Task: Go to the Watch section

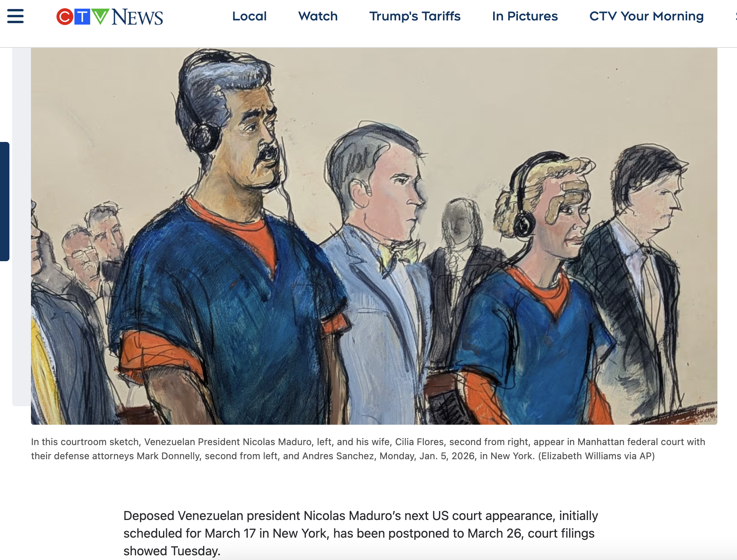Action: point(318,16)
